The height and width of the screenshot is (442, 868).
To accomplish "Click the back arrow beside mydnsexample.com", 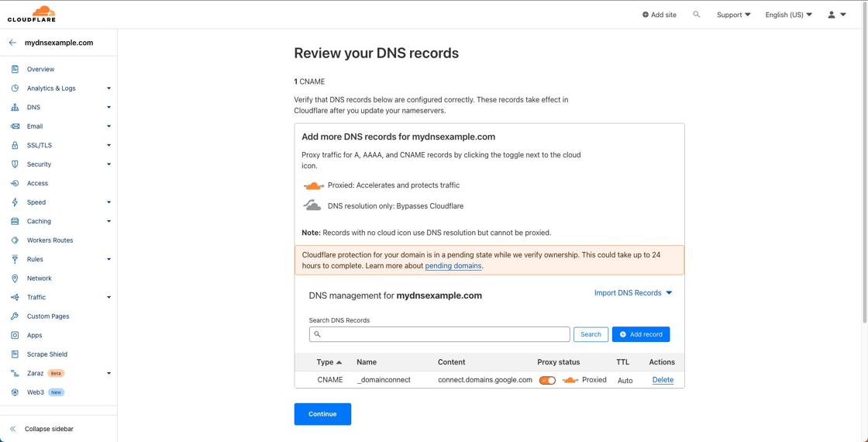I will click(x=12, y=43).
